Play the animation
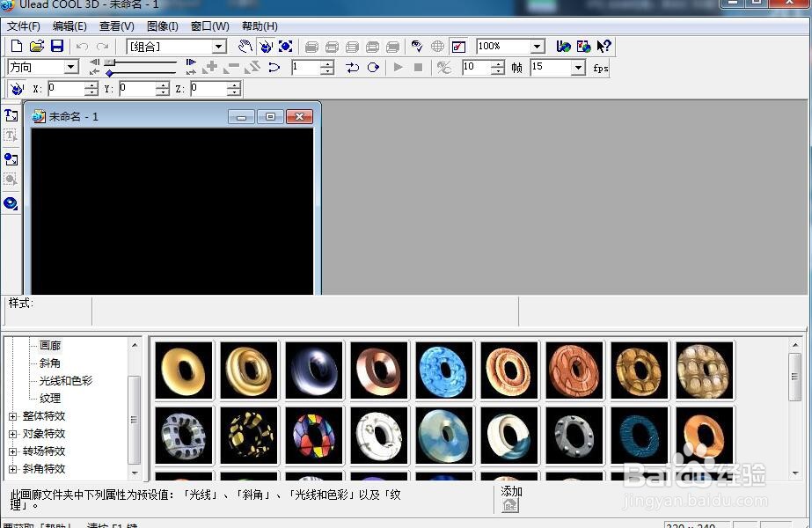 click(x=399, y=68)
